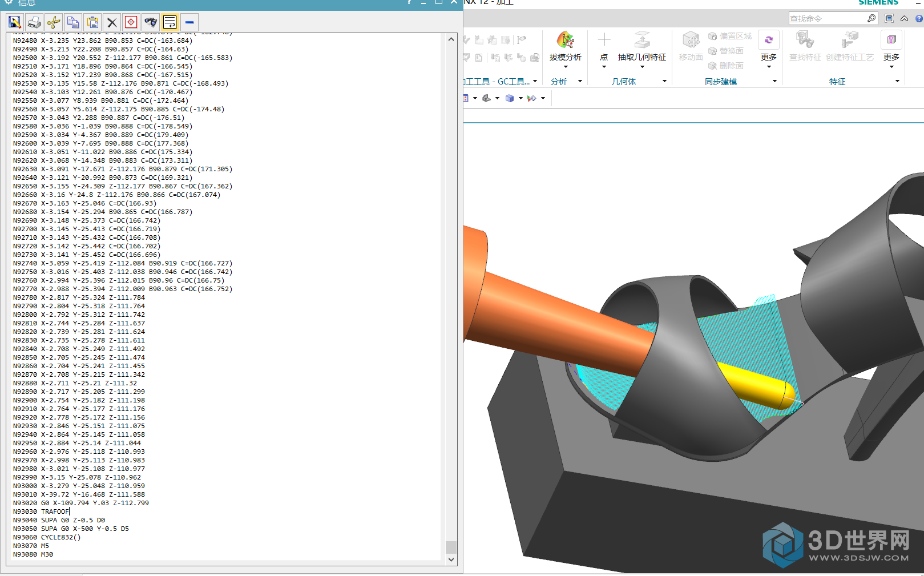Click the help question mark in Information title bar

(x=409, y=2)
